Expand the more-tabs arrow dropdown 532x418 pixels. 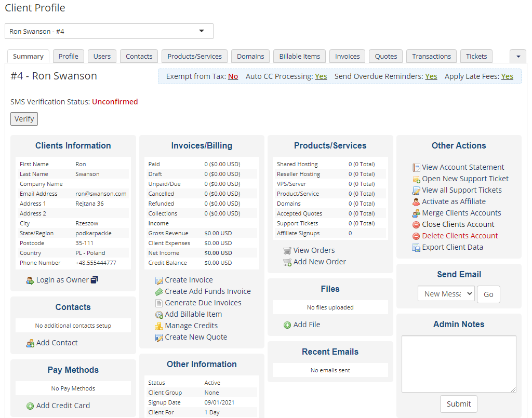518,56
